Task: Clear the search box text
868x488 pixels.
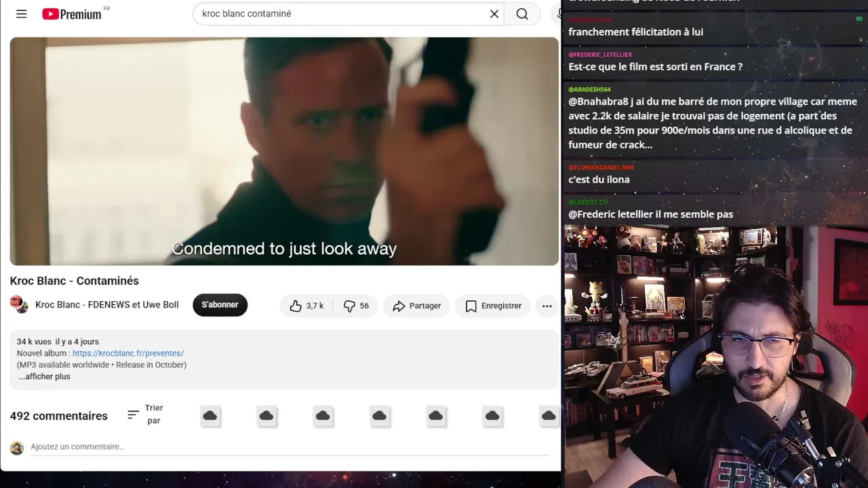Action: pyautogui.click(x=494, y=14)
